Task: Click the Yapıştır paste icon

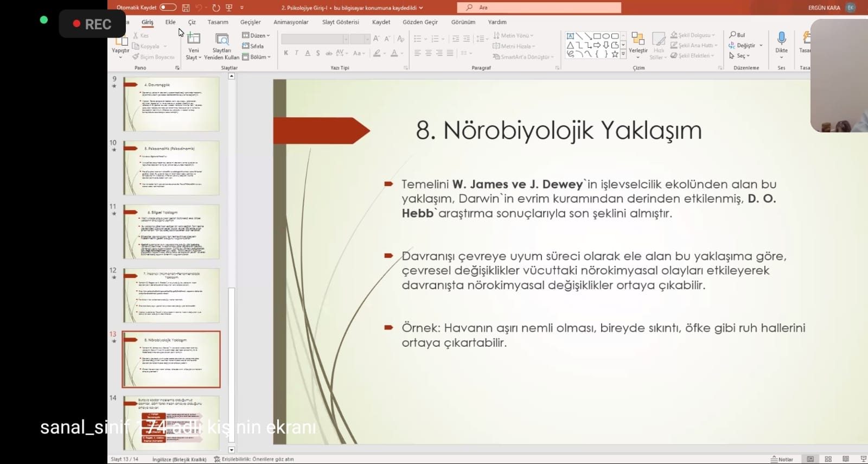Action: [120, 41]
